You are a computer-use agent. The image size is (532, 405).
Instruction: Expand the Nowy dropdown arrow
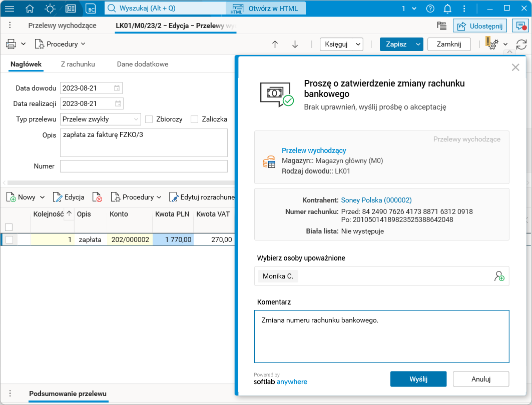pyautogui.click(x=43, y=197)
